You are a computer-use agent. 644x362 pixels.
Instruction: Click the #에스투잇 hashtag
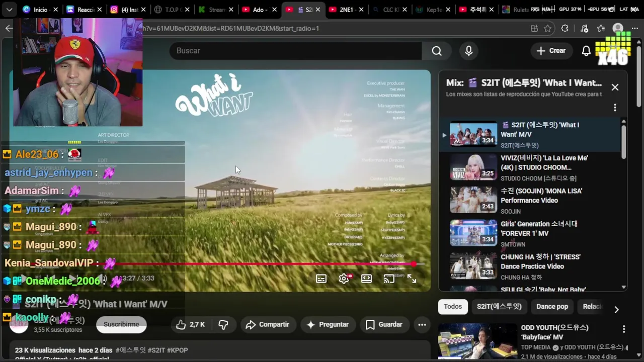(x=130, y=350)
